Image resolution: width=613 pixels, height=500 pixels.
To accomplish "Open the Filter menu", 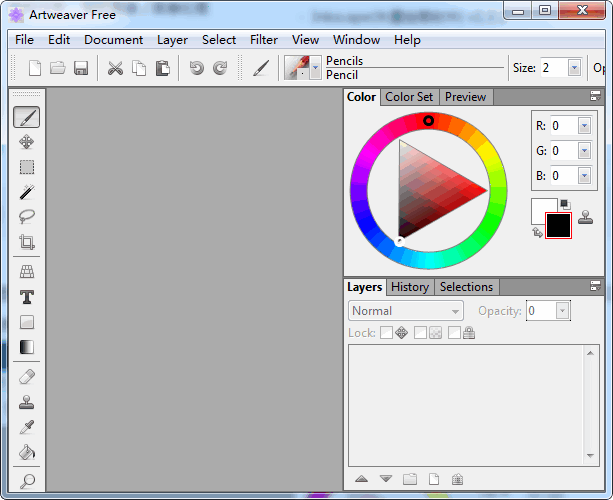I will coord(264,40).
